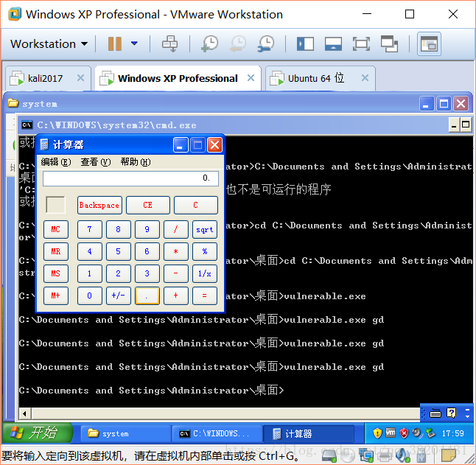The image size is (476, 465).
Task: Click the calculator digit 7 button
Action: [90, 229]
